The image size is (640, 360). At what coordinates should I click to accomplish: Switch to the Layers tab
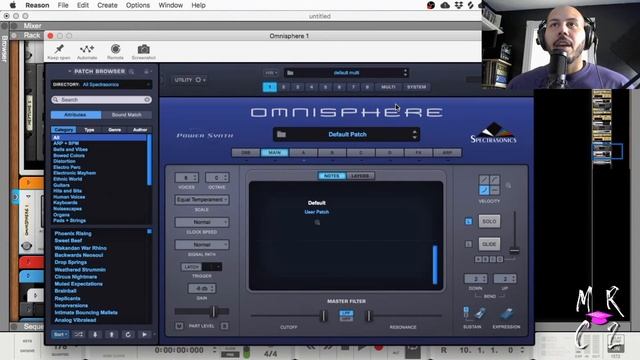[360, 176]
